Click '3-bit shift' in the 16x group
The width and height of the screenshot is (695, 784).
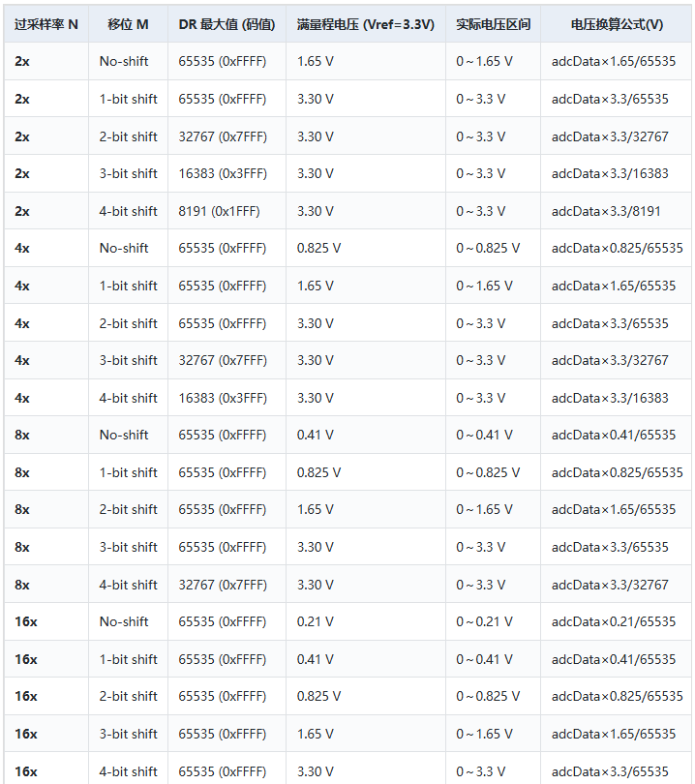point(129,734)
